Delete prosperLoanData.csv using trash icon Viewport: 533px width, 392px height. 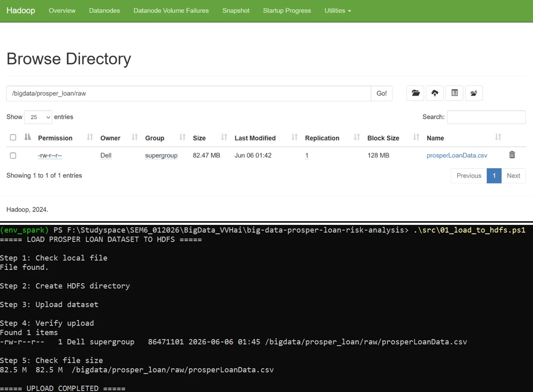[x=512, y=155]
